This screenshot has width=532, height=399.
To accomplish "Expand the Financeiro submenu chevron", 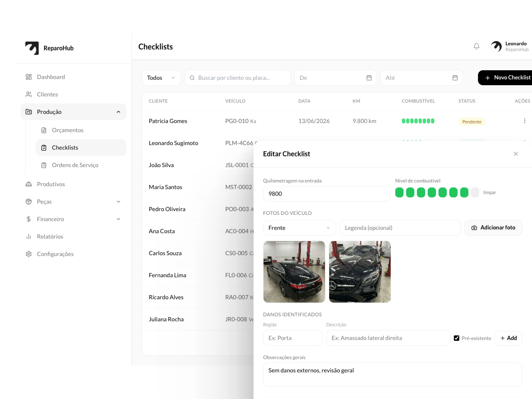I will [x=118, y=219].
